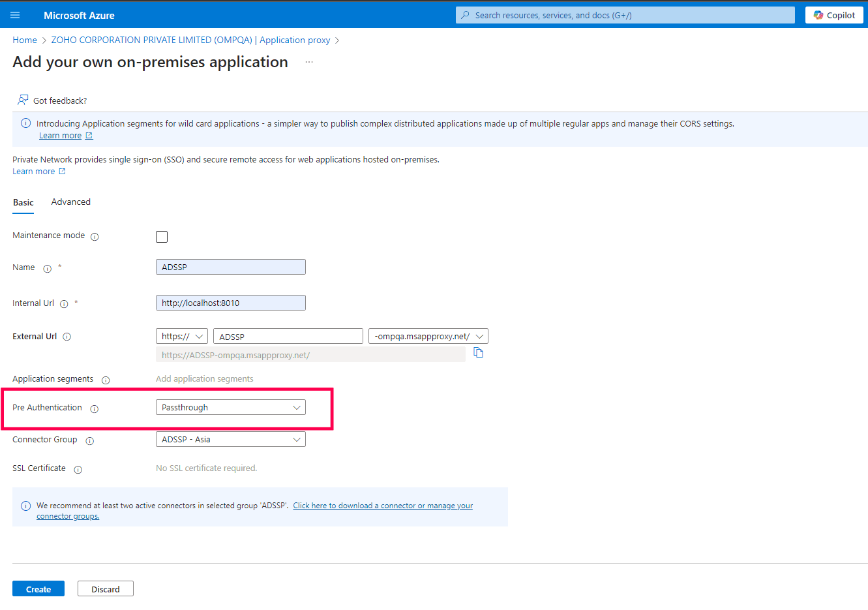Open ZOHO CORPORATION Application proxy breadcrumb

tap(190, 40)
